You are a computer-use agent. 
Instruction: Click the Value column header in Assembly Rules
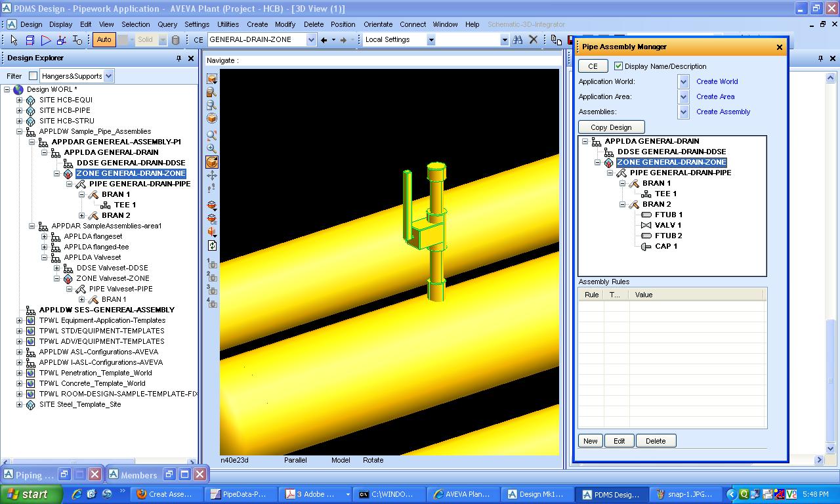697,295
